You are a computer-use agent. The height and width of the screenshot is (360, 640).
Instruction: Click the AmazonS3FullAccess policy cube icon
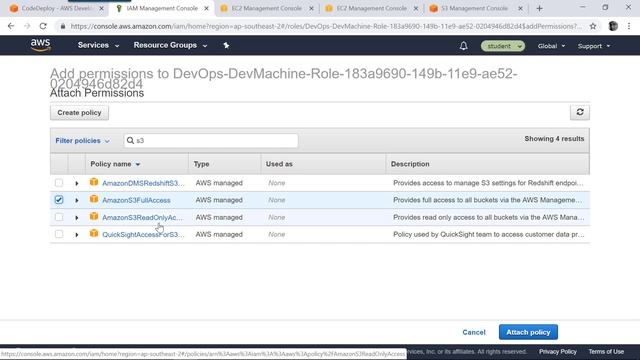[x=94, y=199]
